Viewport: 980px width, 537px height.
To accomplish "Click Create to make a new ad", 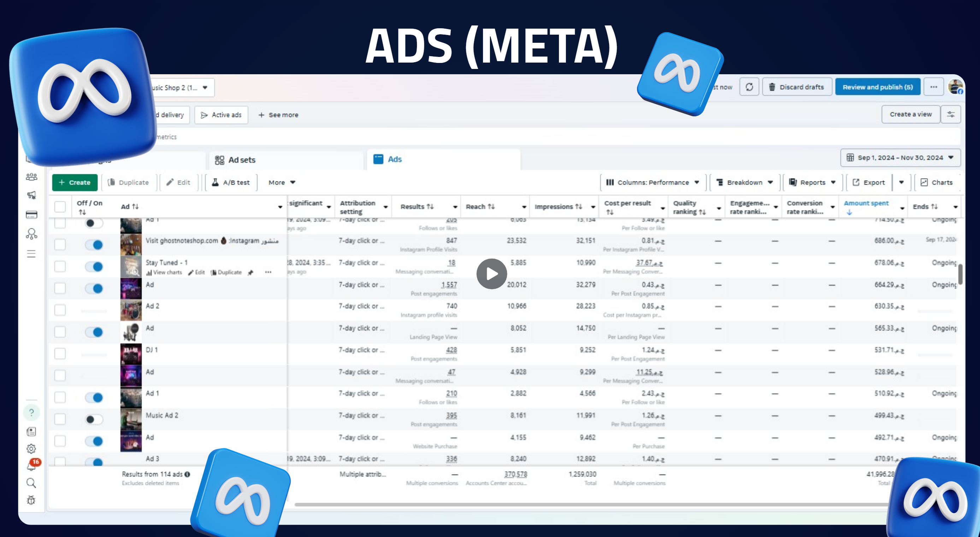I will [x=75, y=182].
